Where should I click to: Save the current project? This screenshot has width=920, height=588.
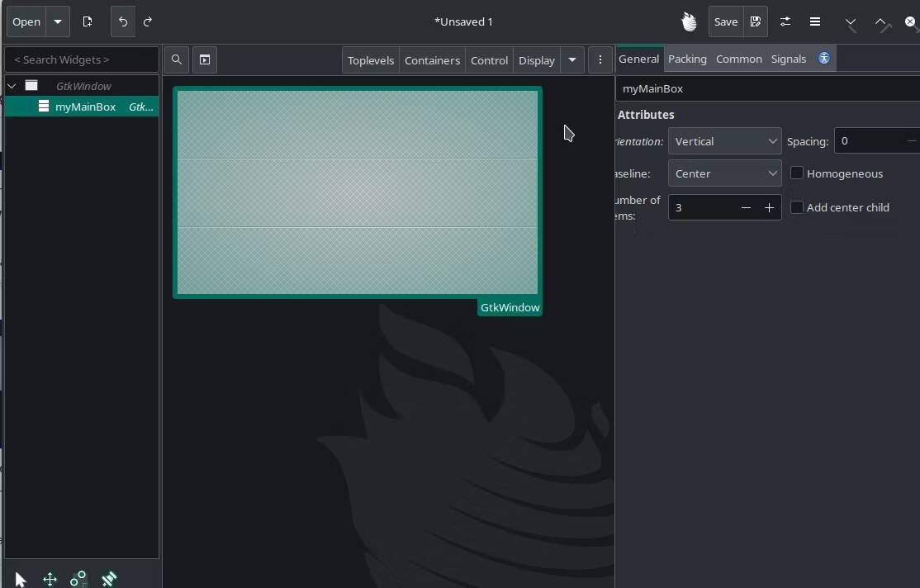pos(725,22)
